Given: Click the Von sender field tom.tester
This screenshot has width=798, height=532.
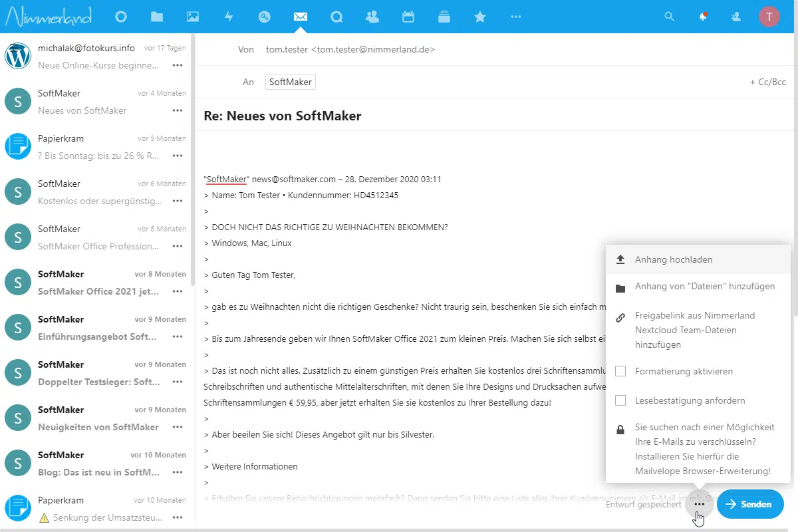Looking at the screenshot, I should 350,49.
